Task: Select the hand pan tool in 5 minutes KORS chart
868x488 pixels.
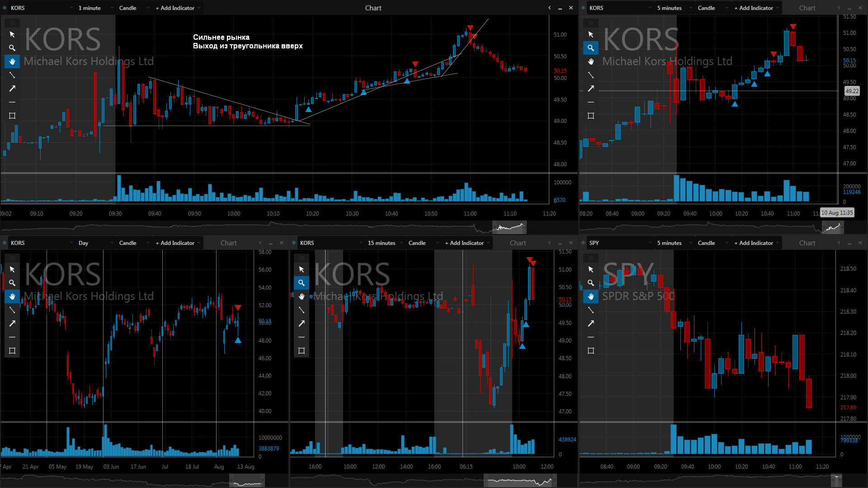Action: coord(591,61)
